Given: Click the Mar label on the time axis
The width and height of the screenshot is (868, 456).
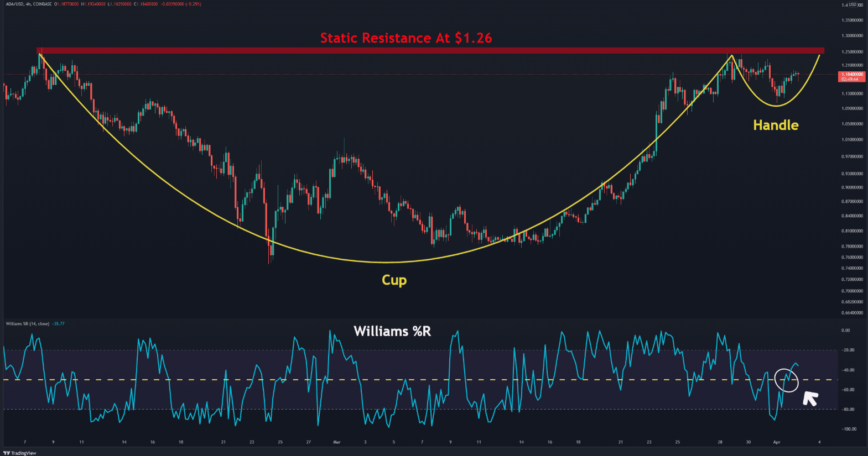Looking at the screenshot, I should pyautogui.click(x=337, y=442).
